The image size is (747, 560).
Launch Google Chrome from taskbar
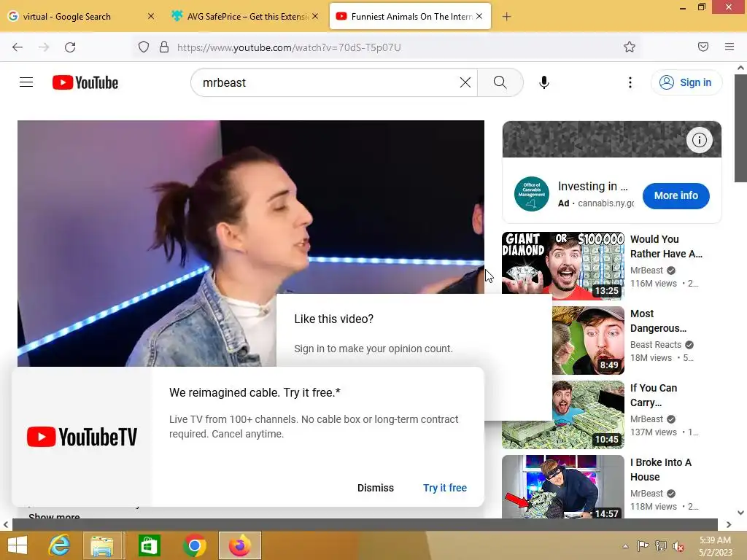tap(194, 545)
